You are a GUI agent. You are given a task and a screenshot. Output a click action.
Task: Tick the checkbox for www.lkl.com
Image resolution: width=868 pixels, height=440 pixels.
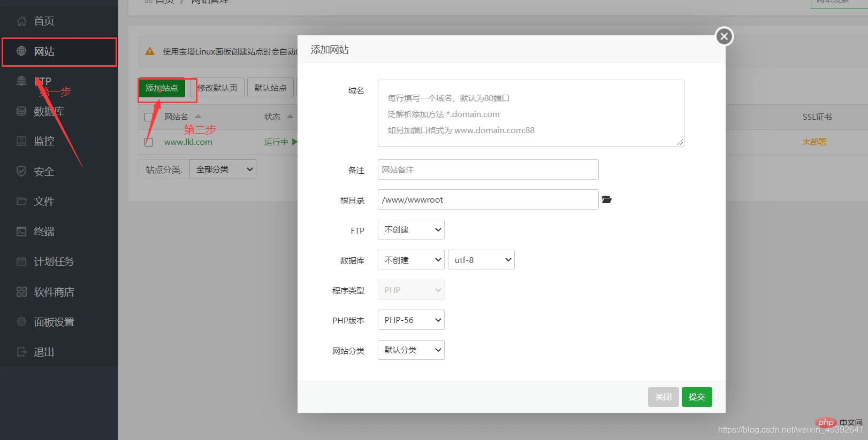pos(149,142)
